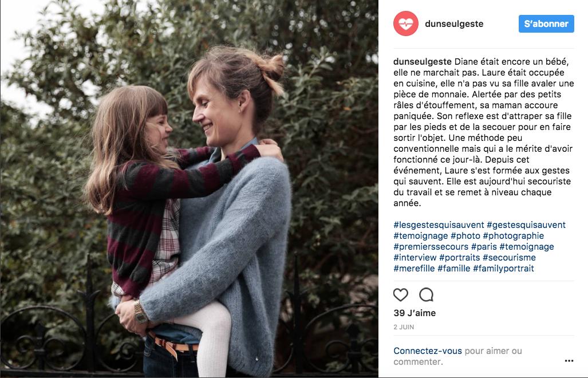Screen dimensions: 588x378
Task: Open hashtag #gestesquisauvent
Action: 526,225
